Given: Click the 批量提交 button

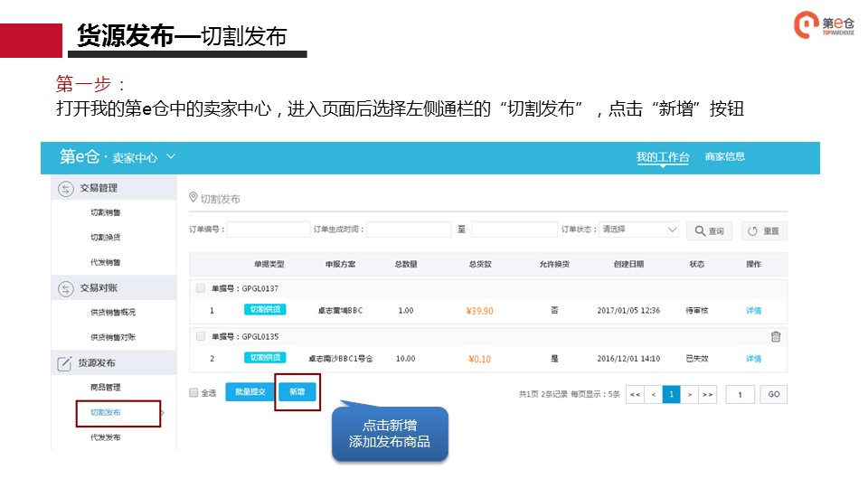Looking at the screenshot, I should point(250,391).
